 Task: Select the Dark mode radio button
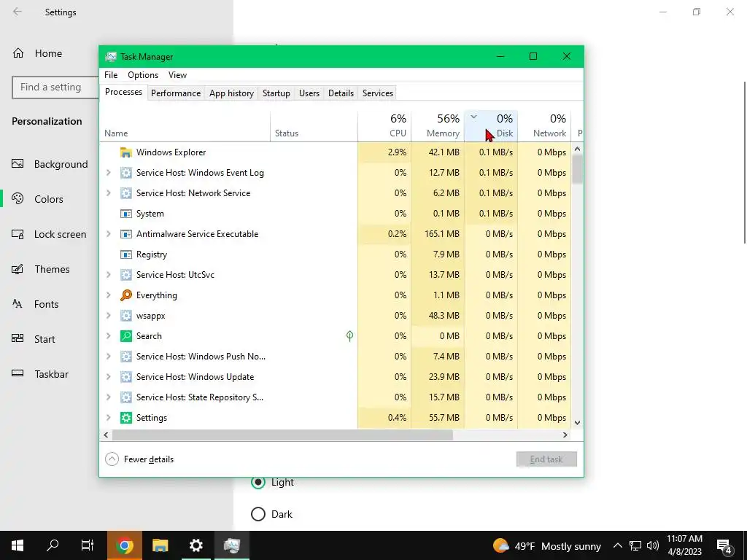258,514
